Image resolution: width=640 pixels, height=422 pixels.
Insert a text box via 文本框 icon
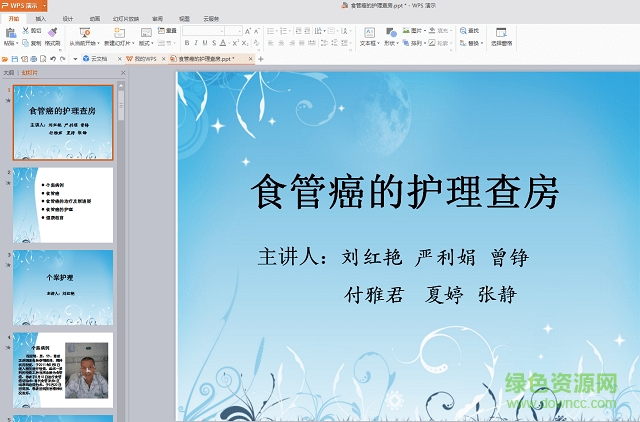[369, 32]
